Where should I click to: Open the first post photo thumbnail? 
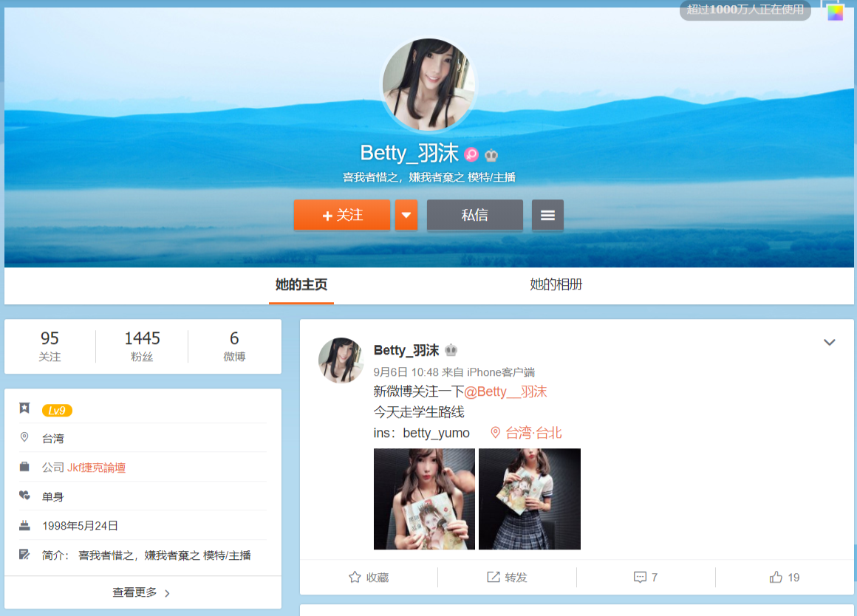point(424,499)
